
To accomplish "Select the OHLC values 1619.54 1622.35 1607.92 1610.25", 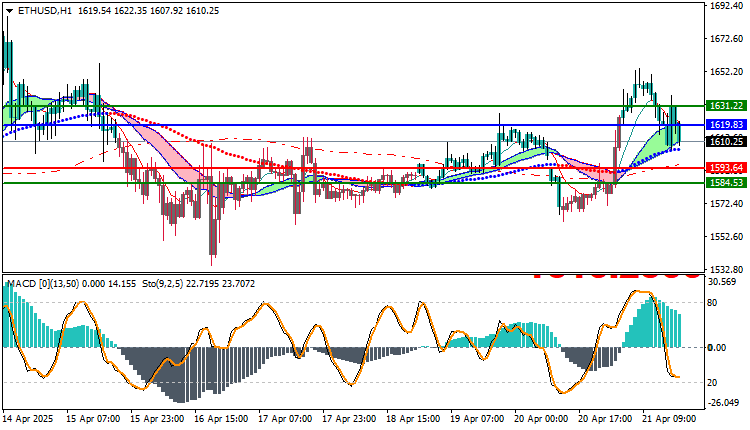I will coord(148,11).
